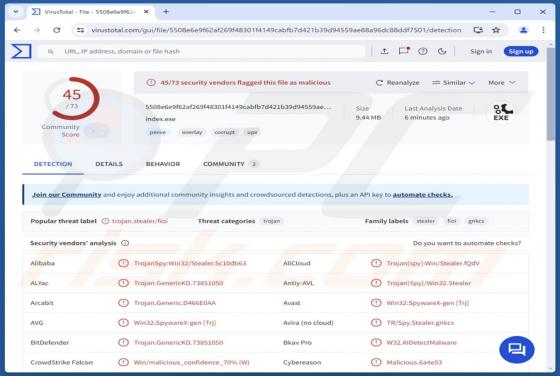Click the help question mark icon
Image resolution: width=560 pixels, height=376 pixels.
[423, 51]
